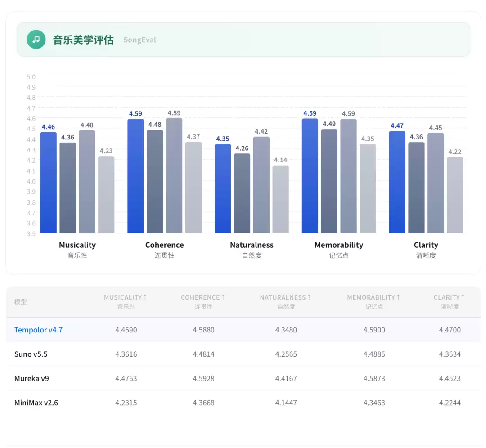This screenshot has width=486, height=448.
Task: Click the 4.22 Clarity bar
Action: (455, 195)
